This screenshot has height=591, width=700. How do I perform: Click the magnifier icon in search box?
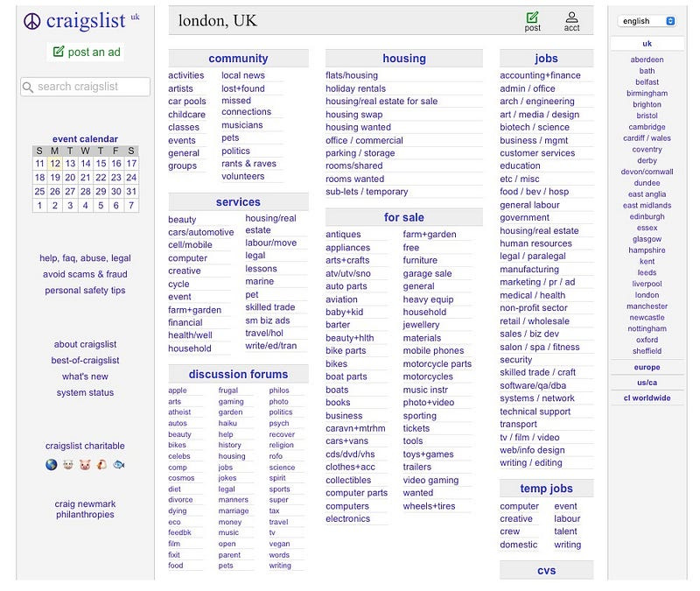click(28, 87)
